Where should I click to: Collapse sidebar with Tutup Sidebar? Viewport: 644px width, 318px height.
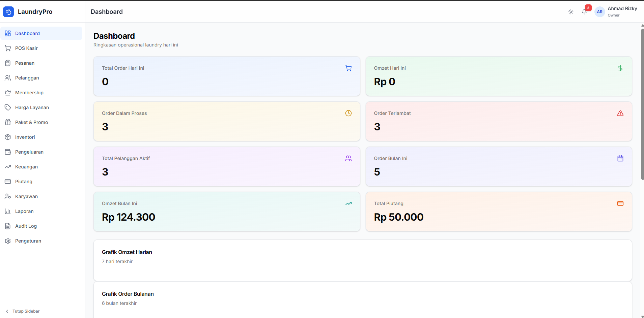23,311
